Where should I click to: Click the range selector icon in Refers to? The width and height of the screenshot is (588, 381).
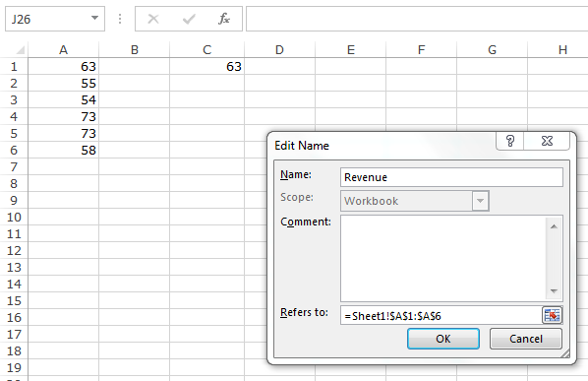point(552,315)
